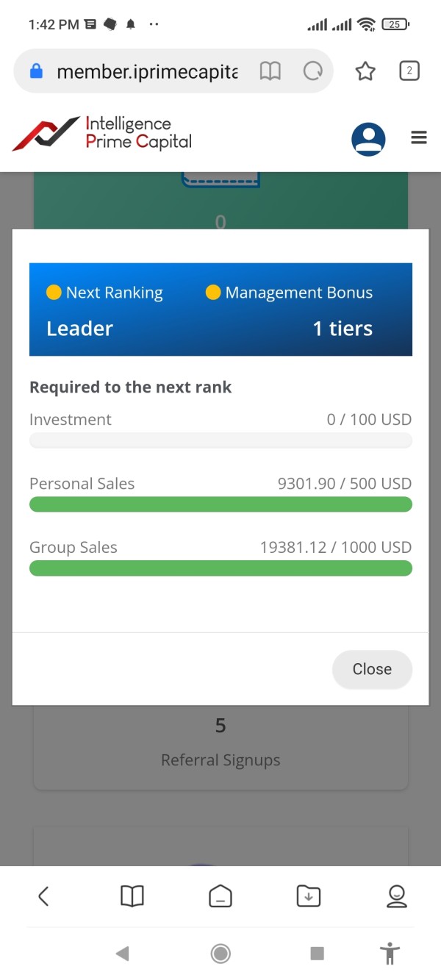Open the browser tabs counter
This screenshot has height=980, width=441.
pyautogui.click(x=409, y=71)
